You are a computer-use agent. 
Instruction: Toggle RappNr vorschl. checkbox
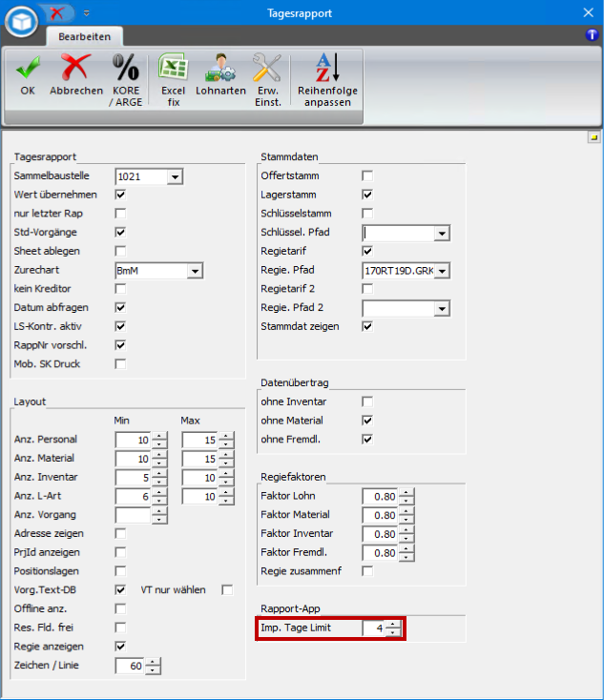pos(120,345)
